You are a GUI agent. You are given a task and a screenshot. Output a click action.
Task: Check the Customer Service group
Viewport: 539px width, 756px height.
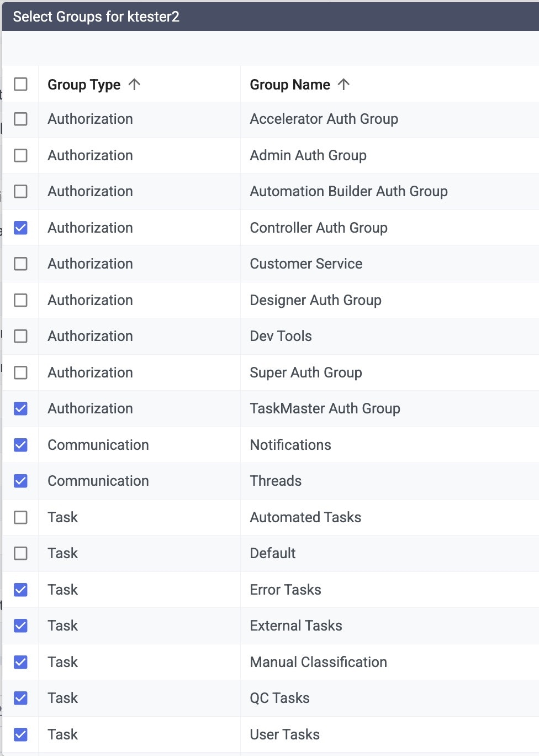tap(20, 264)
